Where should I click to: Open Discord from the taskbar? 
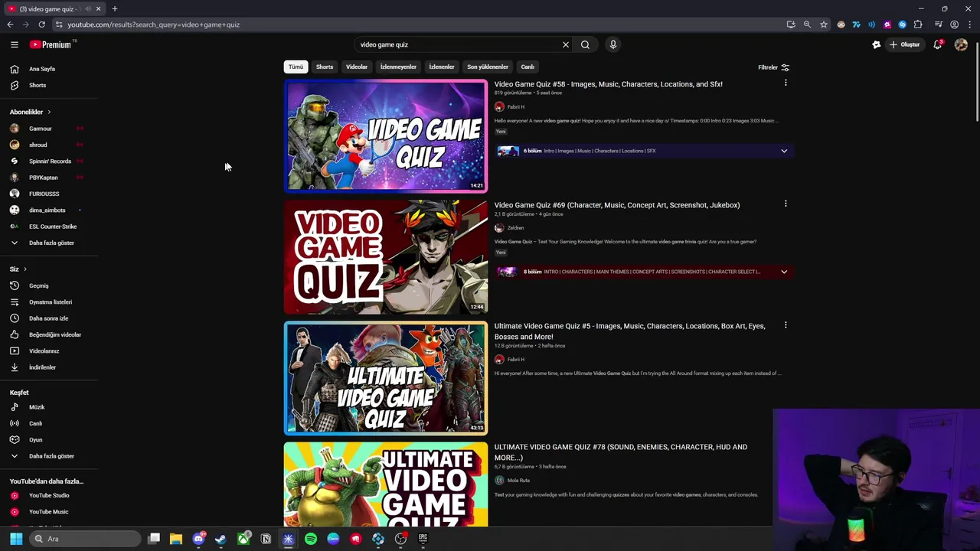click(198, 539)
